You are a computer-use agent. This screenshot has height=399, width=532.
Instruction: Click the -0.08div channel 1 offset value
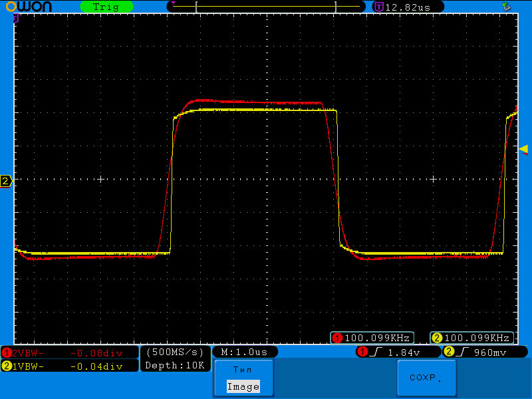[96, 353]
